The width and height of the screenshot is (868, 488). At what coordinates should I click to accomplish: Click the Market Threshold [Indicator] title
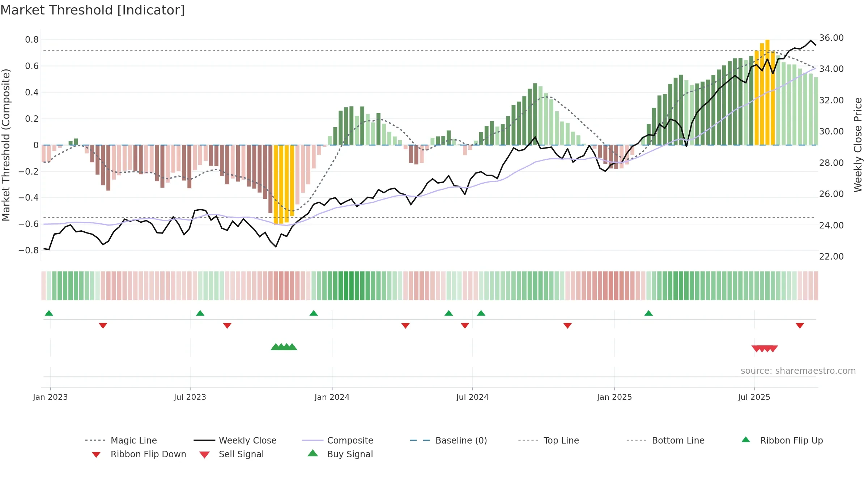click(93, 10)
